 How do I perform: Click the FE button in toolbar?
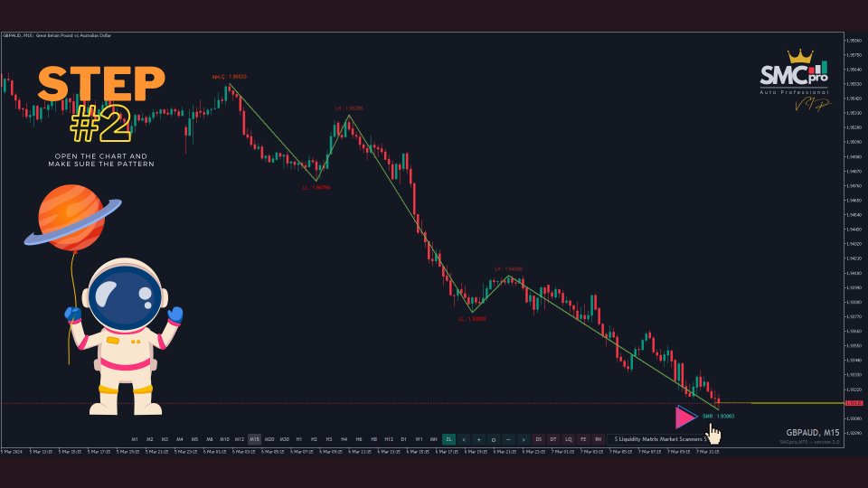[x=583, y=438]
